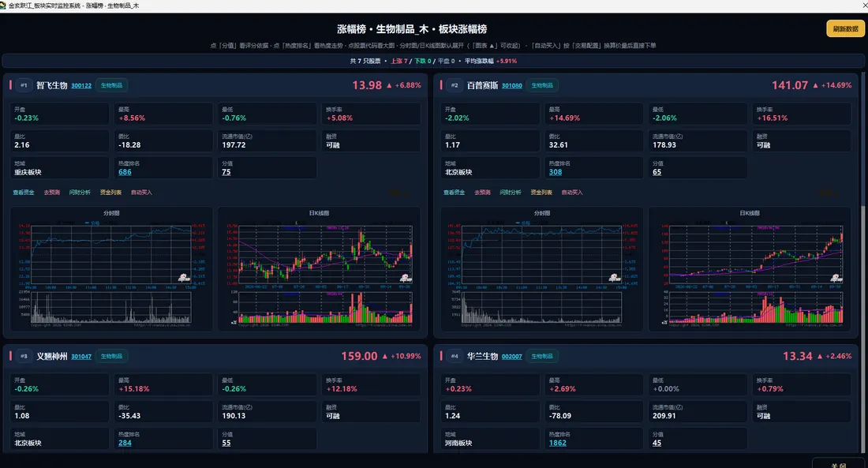Click the 生物制品 tag beside 百普赛斯
The height and width of the screenshot is (468, 868).
(542, 85)
